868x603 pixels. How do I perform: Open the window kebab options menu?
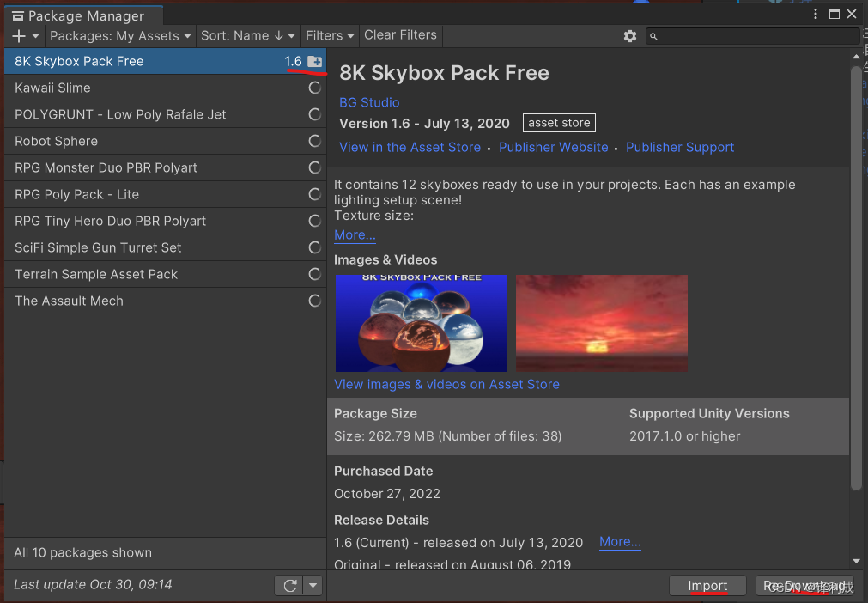tap(816, 14)
